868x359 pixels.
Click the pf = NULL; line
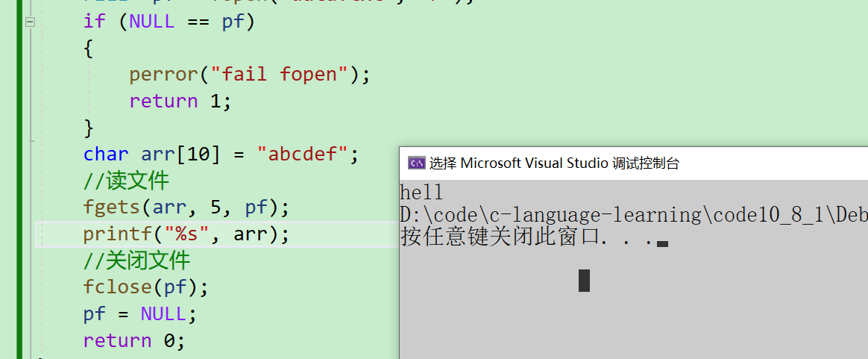click(140, 314)
